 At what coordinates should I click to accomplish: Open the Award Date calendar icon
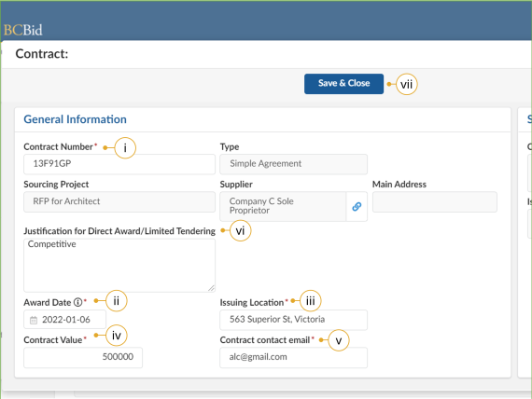34,320
